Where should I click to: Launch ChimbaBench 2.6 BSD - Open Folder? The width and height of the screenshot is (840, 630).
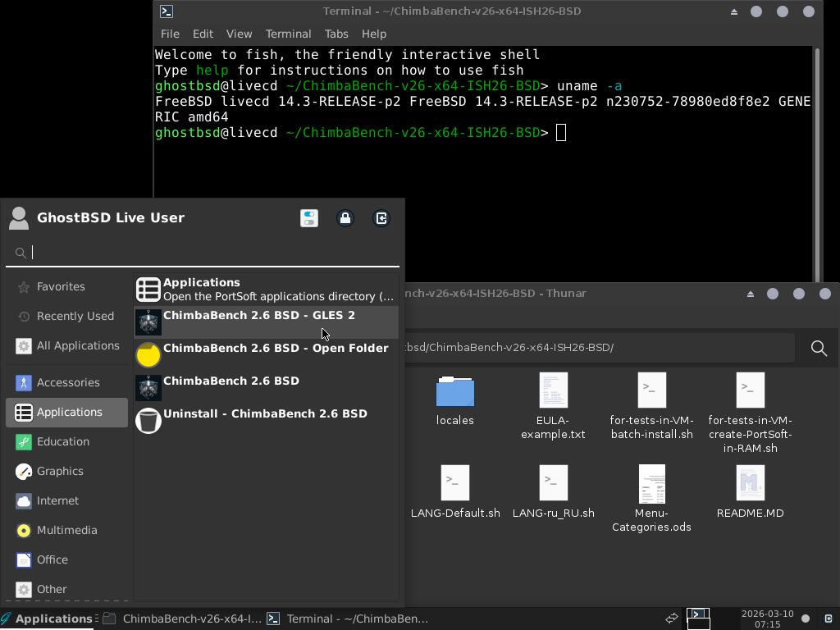click(267, 354)
